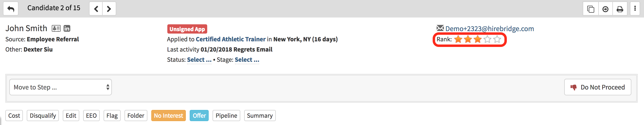Click the copy/duplicate icon in top bar
The height and width of the screenshot is (125, 644).
pyautogui.click(x=590, y=9)
